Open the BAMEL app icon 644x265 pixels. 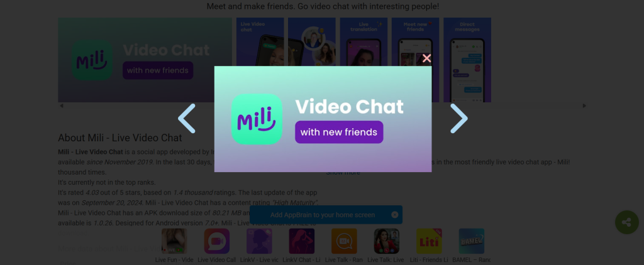[x=472, y=241]
